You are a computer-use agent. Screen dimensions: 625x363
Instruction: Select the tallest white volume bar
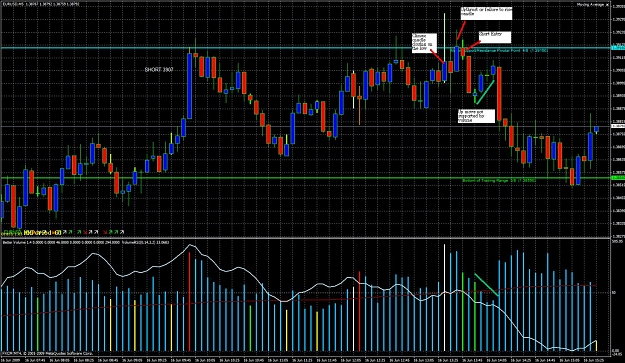pyautogui.click(x=445, y=297)
